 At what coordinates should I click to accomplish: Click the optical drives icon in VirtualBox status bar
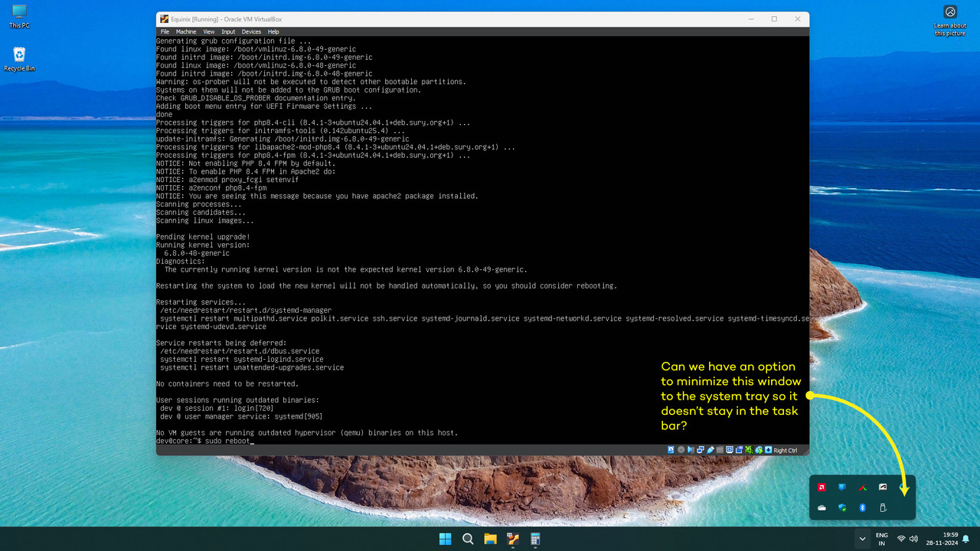(681, 450)
